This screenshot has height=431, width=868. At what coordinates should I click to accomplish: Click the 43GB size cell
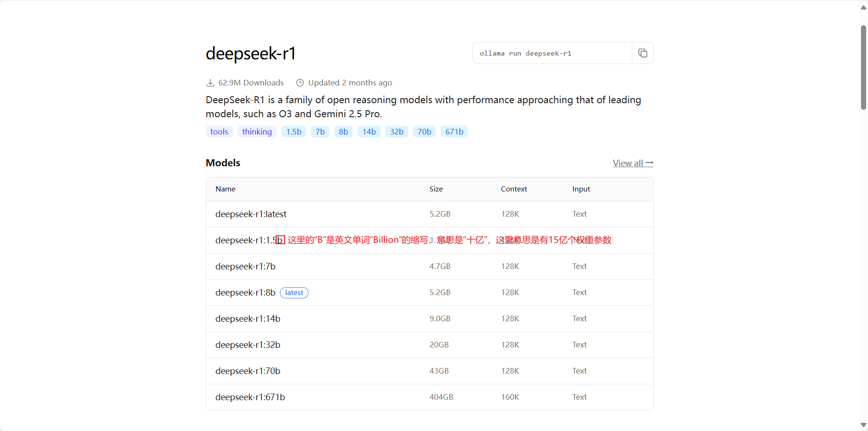click(439, 371)
